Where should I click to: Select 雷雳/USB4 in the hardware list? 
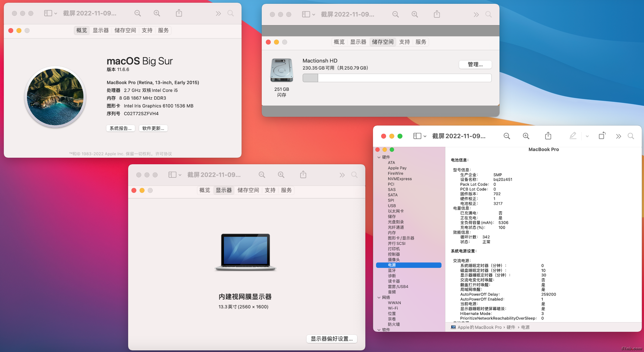pos(398,287)
